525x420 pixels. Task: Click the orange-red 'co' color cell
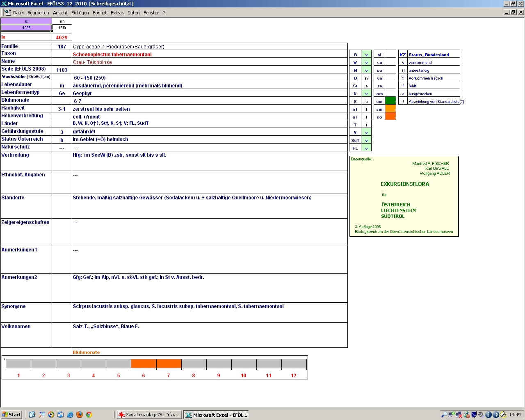click(x=390, y=116)
